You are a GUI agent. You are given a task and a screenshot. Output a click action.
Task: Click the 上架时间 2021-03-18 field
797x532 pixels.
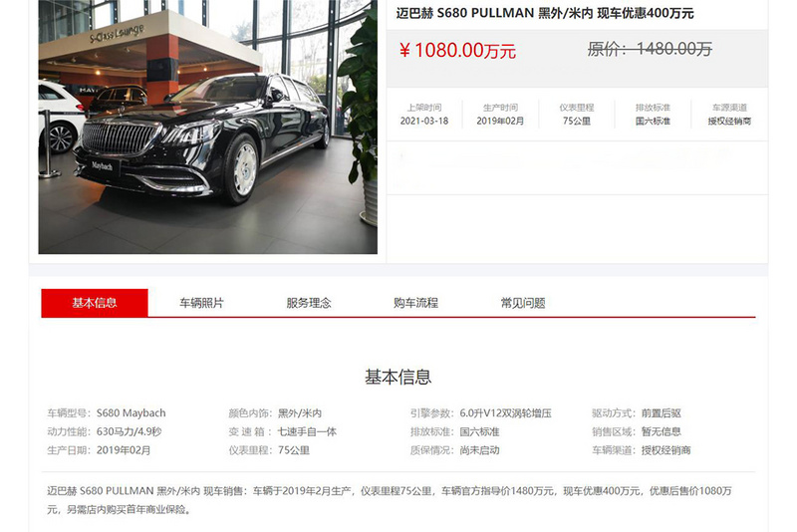click(424, 115)
